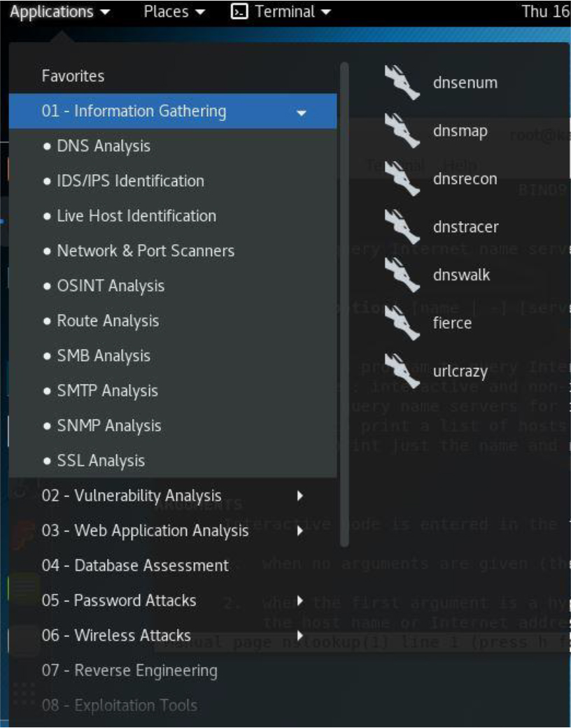The image size is (571, 728).
Task: Select DNS Analysis subcategory
Action: (x=104, y=146)
